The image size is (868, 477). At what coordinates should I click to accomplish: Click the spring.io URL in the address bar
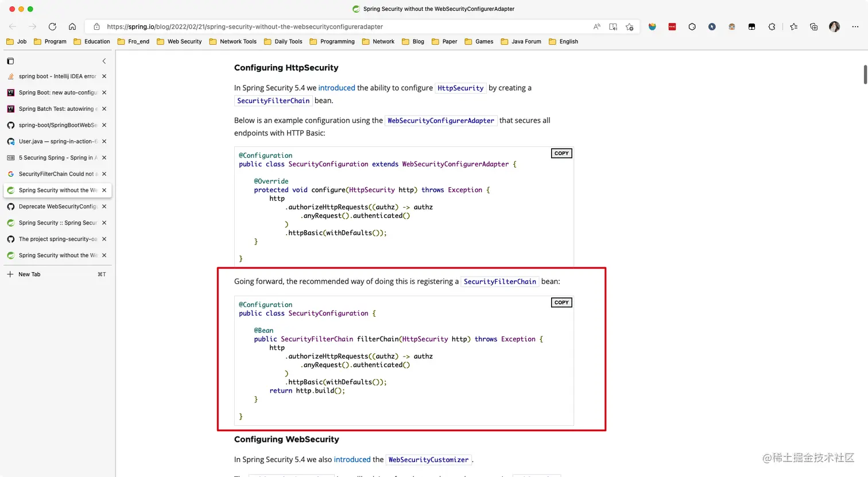245,26
